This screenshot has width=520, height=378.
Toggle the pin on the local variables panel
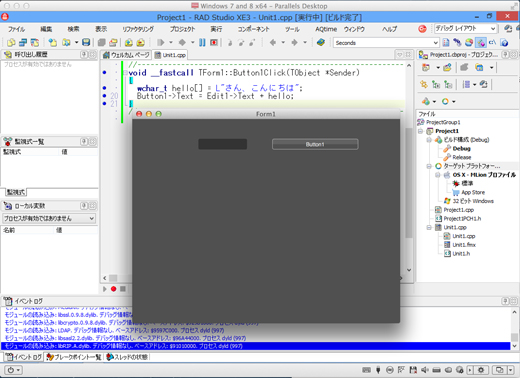click(x=84, y=206)
